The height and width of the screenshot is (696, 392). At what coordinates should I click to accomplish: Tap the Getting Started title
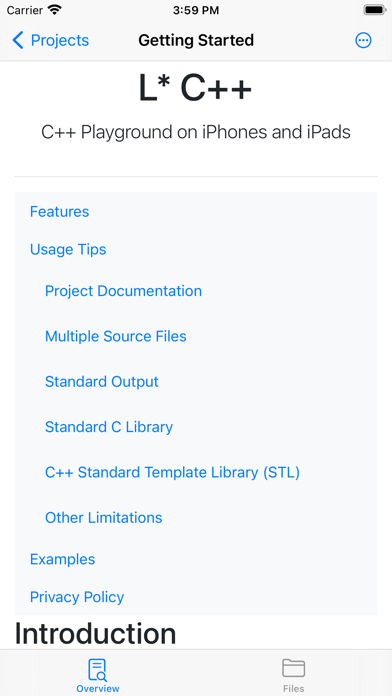196,40
